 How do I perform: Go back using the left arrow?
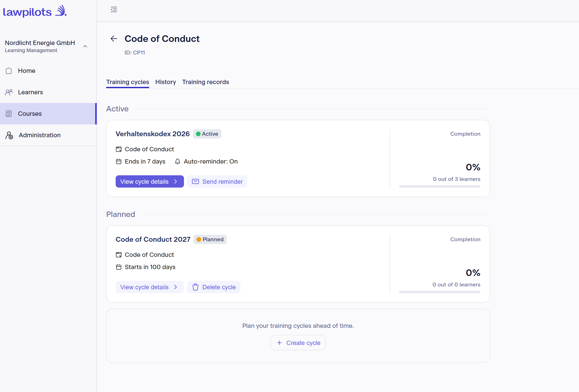click(x=114, y=39)
